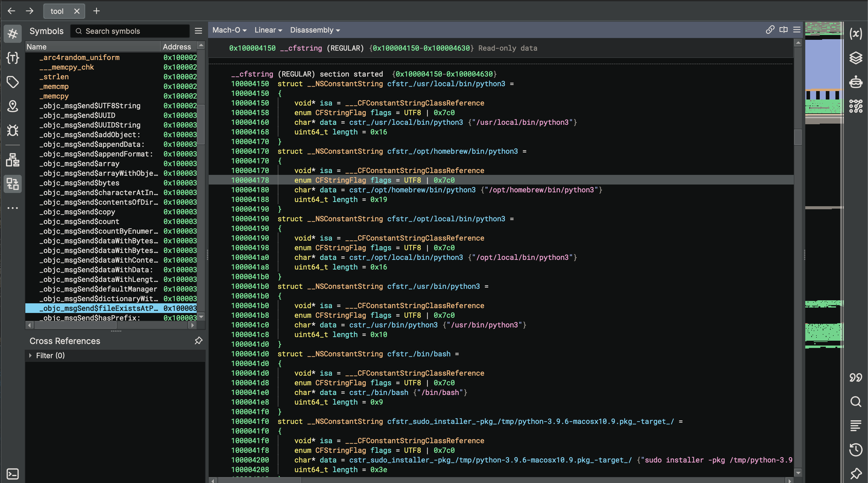Click the link chain icon in view header
Viewport: 868px width, 483px height.
[x=770, y=30]
